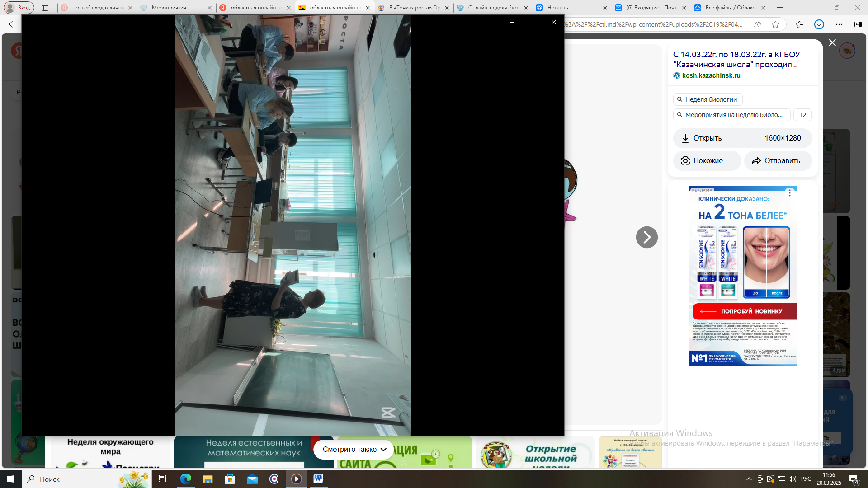Image resolution: width=868 pixels, height=488 pixels.
Task: Select the Мероприятия на неделю биологии chip
Action: pyautogui.click(x=731, y=115)
